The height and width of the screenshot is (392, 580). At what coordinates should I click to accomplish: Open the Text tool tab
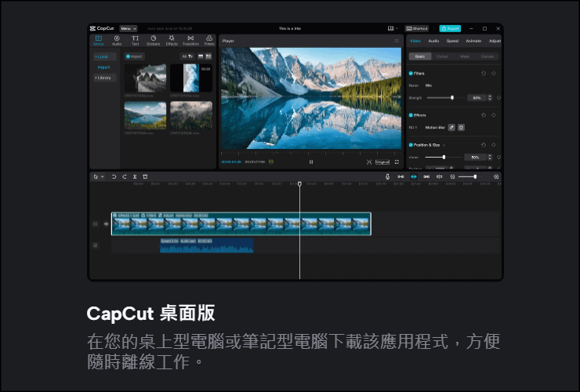click(x=135, y=40)
